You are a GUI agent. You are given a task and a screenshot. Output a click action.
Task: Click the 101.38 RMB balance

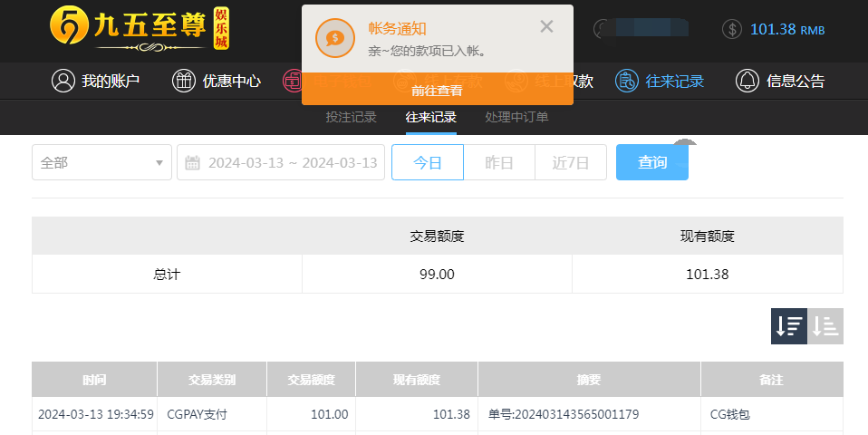coord(787,29)
